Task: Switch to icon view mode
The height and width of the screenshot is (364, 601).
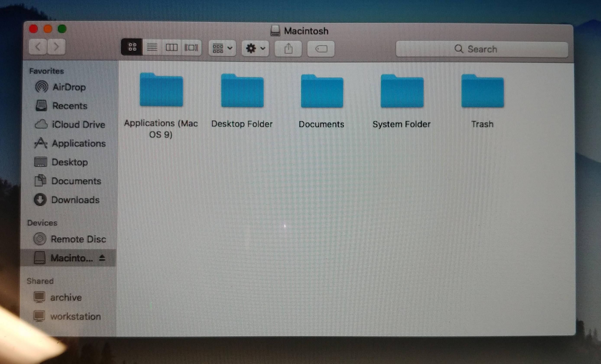Action: point(132,47)
